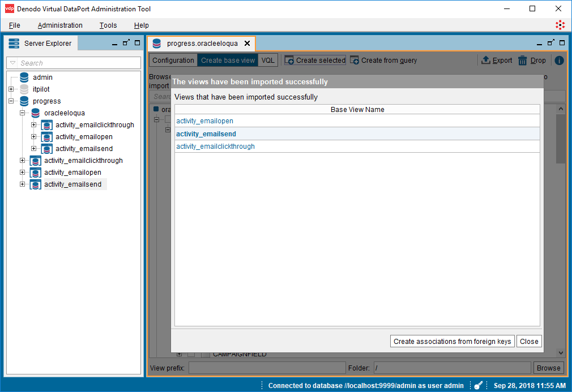The image size is (572, 392).
Task: Expand the itpilot database node
Action: coord(11,89)
